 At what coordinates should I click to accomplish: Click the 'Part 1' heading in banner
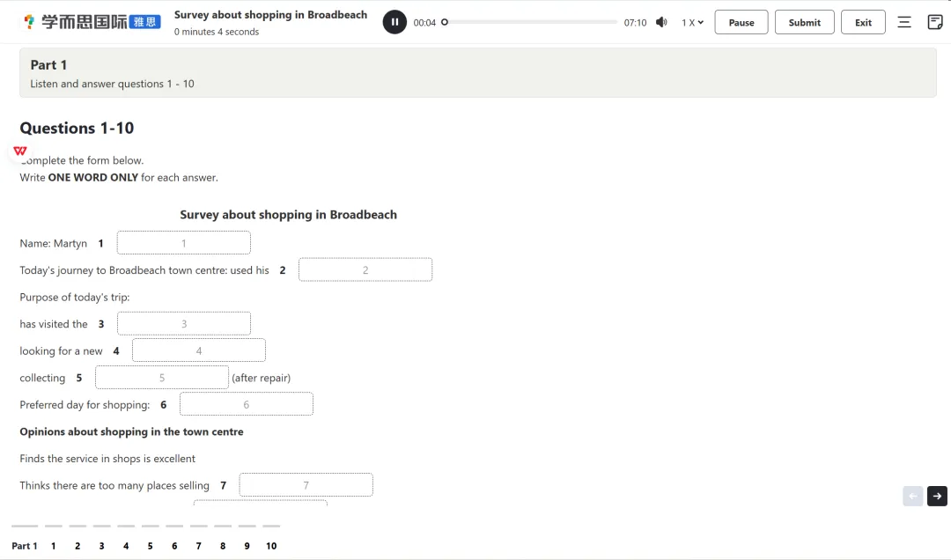click(x=48, y=65)
